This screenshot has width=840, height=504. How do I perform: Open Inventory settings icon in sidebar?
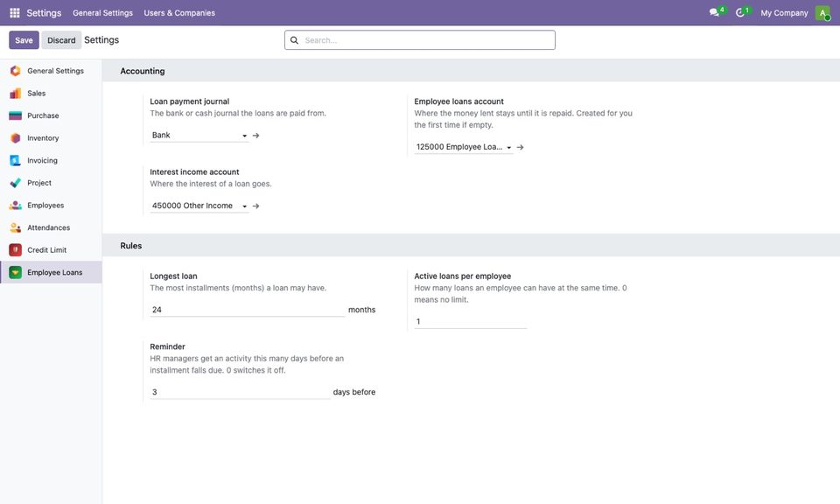16,137
